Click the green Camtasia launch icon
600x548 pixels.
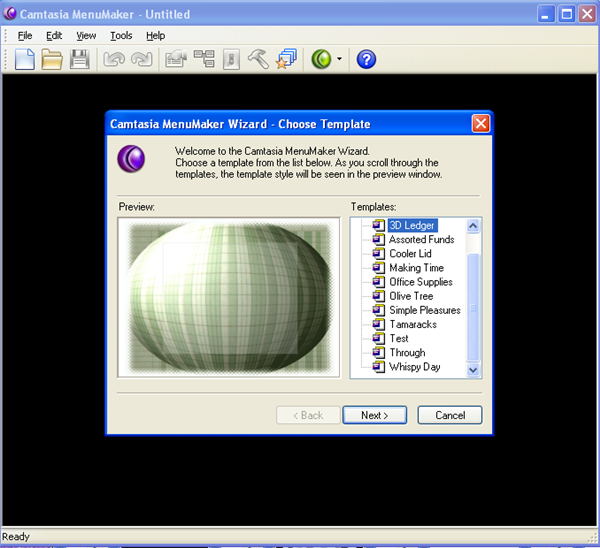click(x=321, y=59)
